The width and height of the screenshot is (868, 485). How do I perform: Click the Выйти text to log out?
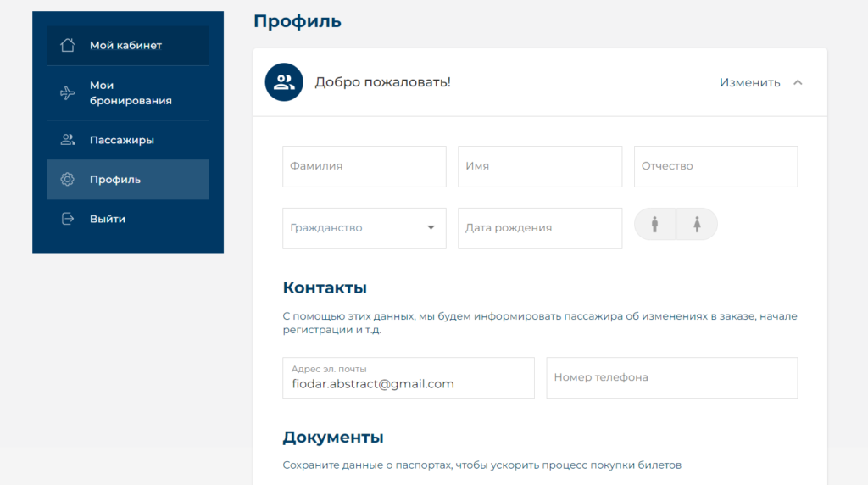click(x=108, y=219)
